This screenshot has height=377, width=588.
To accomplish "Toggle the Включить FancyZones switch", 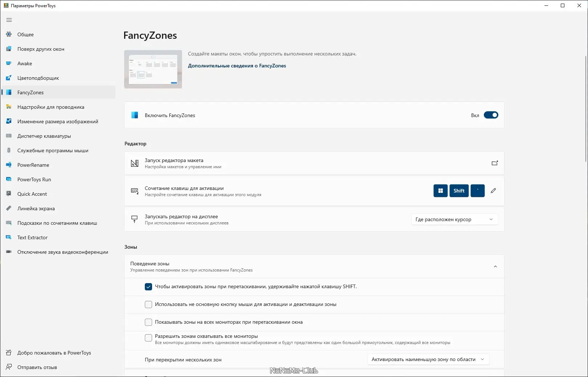I will (491, 115).
